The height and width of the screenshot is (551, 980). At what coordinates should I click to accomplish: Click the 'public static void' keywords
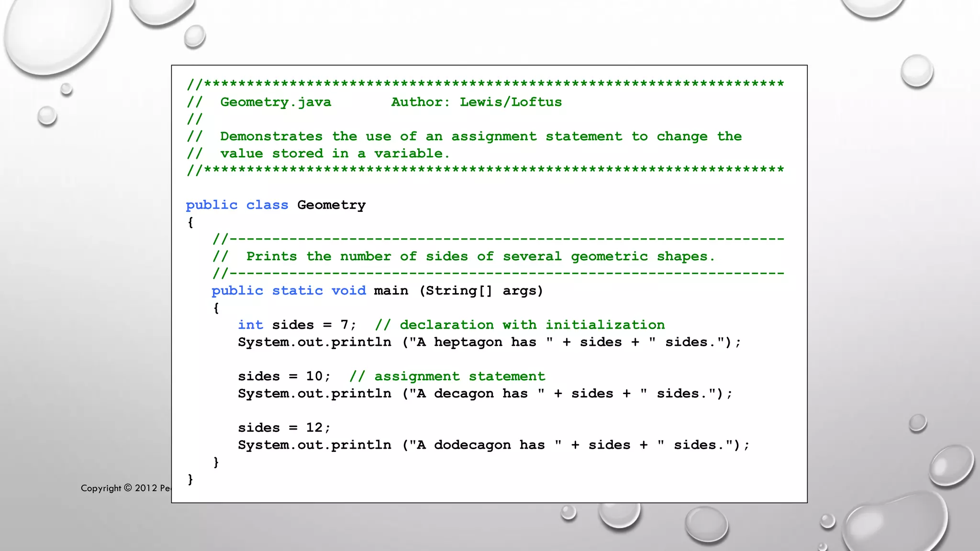(289, 291)
